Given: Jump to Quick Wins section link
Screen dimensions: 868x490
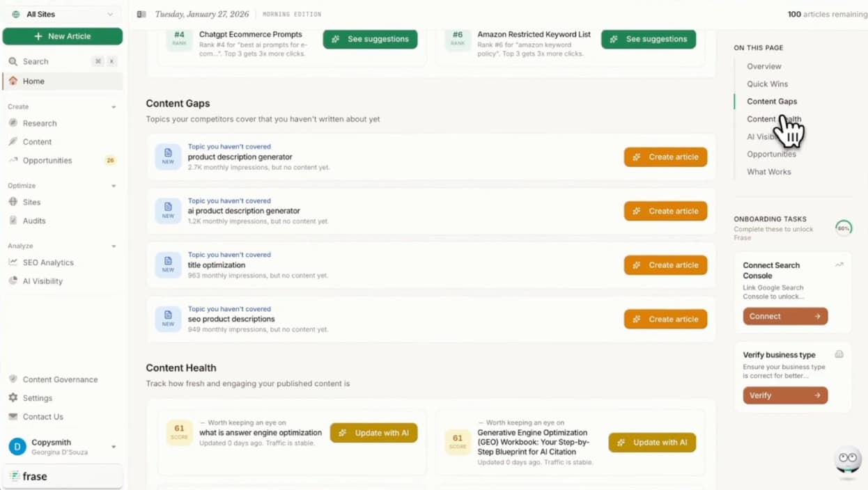Looking at the screenshot, I should click(x=767, y=84).
